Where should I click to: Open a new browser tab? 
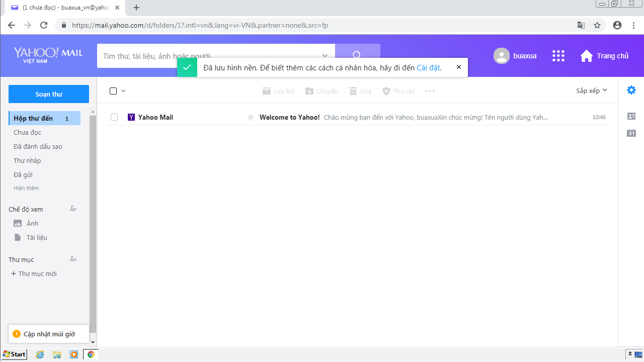136,8
